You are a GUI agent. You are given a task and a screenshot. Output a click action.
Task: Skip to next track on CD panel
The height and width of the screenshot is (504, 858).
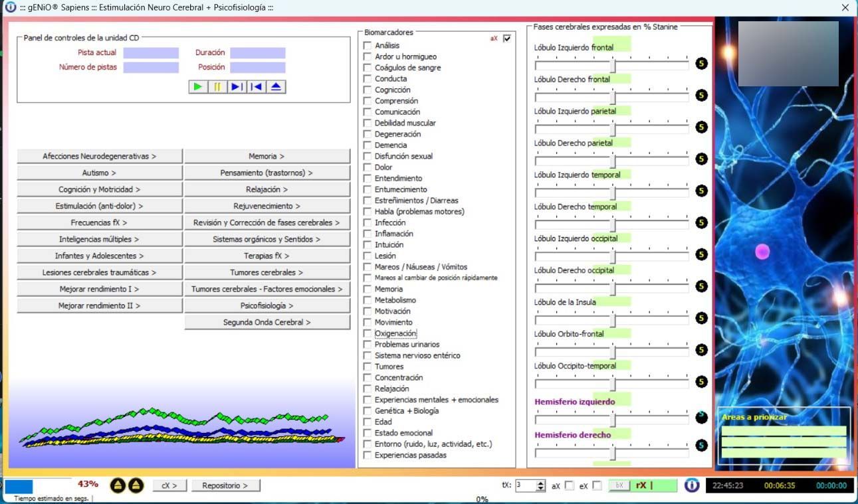click(237, 87)
